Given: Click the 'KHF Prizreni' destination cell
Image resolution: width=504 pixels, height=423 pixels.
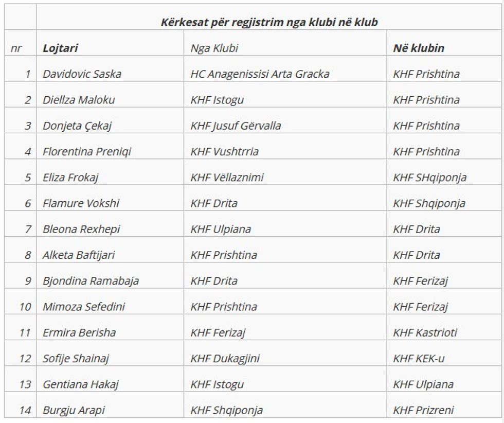Looking at the screenshot, I should coord(423,410).
